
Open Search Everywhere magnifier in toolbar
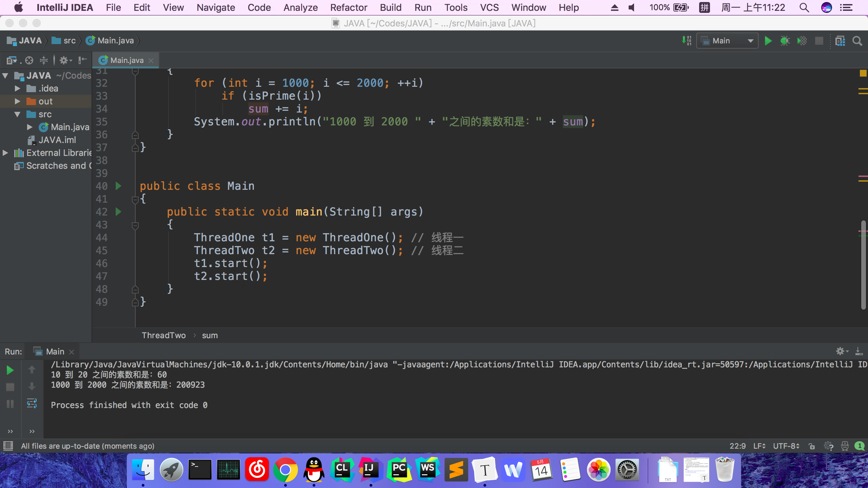tap(857, 41)
